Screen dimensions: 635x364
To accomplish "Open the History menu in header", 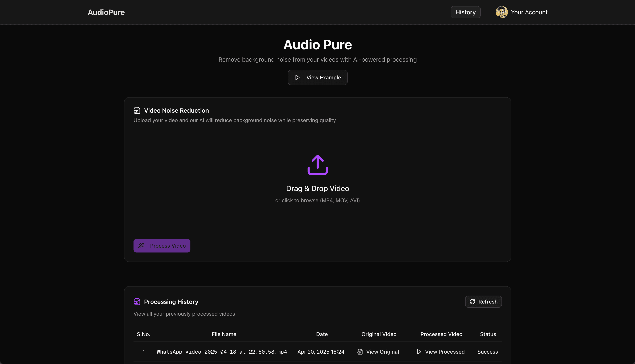I will [465, 12].
